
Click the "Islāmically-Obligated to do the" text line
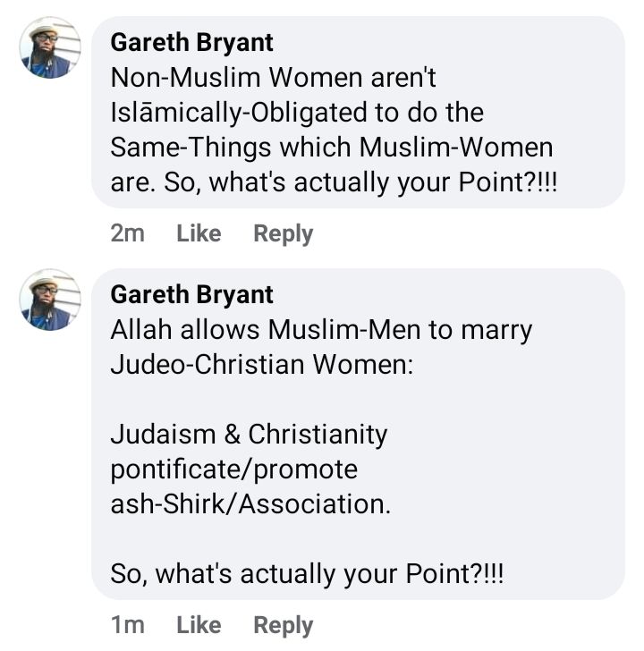[296, 113]
